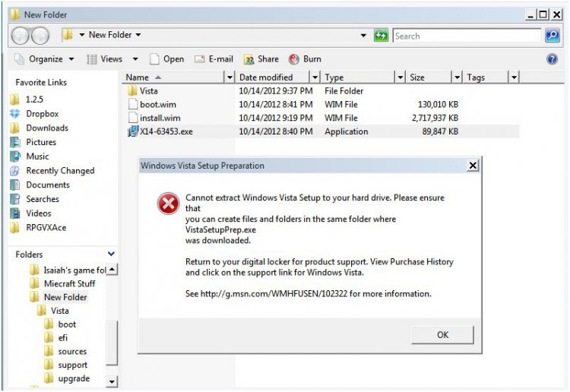Click the green Refresh button
The width and height of the screenshot is (570, 392).
(381, 36)
